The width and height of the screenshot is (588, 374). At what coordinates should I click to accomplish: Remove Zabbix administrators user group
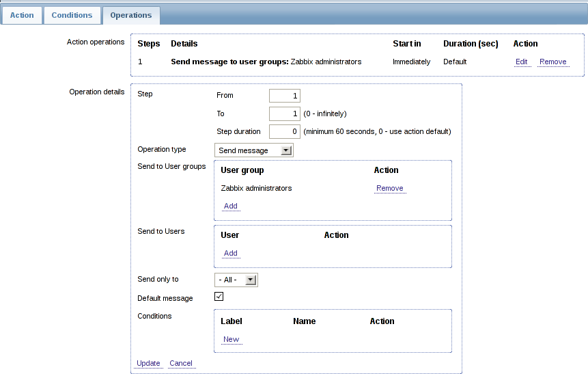tap(389, 188)
